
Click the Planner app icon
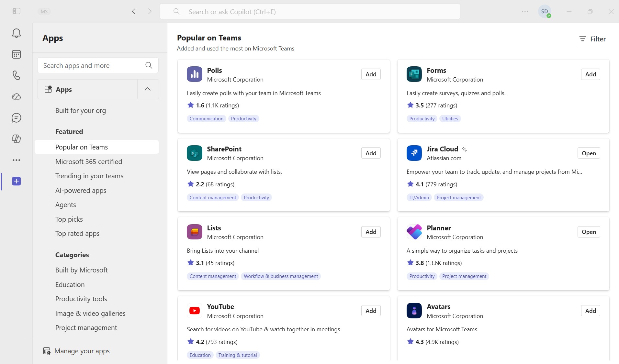414,232
